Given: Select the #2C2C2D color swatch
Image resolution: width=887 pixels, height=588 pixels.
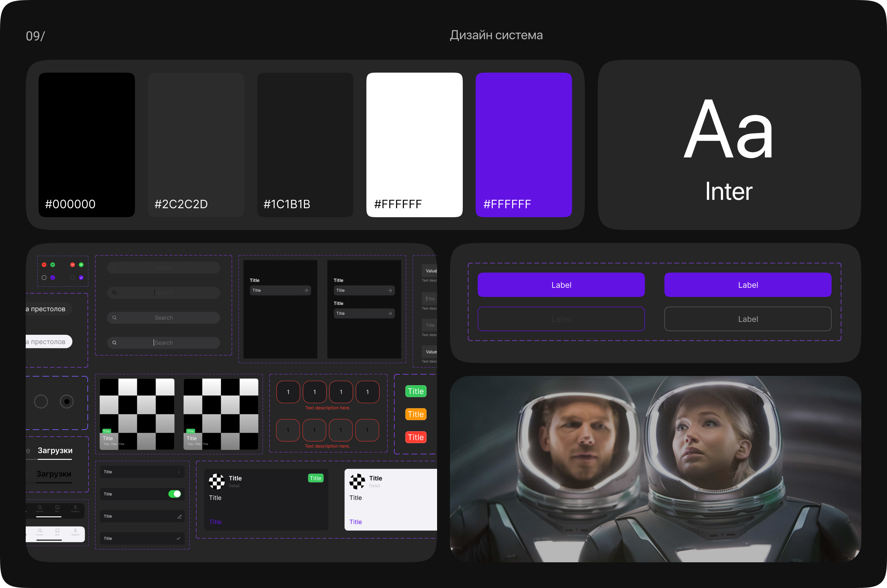Looking at the screenshot, I should [196, 144].
